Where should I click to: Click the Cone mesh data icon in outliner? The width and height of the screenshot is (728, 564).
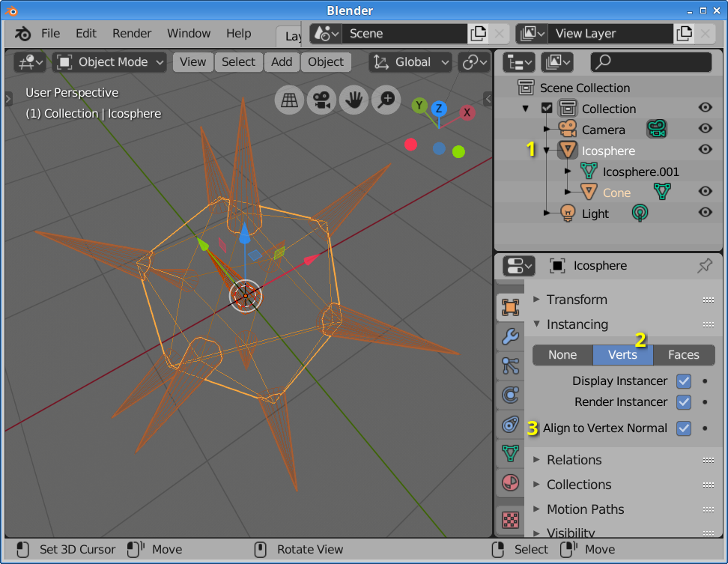662,191
